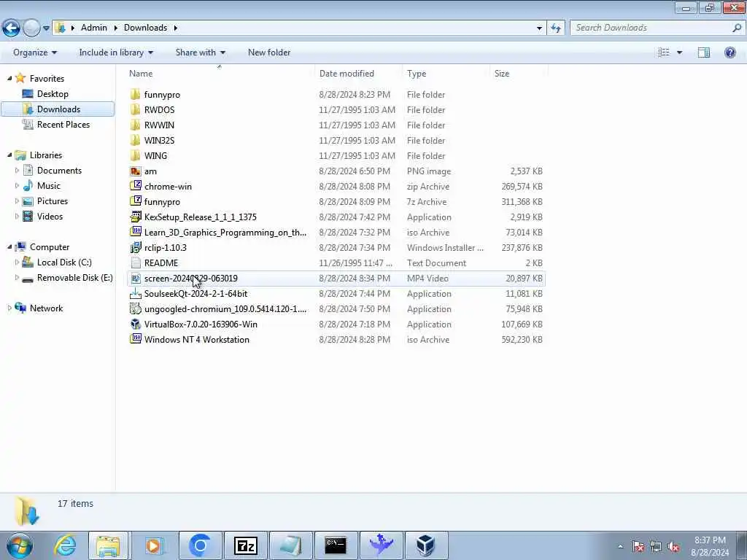Screen dimensions: 747x560
Task: Select the RWDOS folder icon
Action: point(135,109)
